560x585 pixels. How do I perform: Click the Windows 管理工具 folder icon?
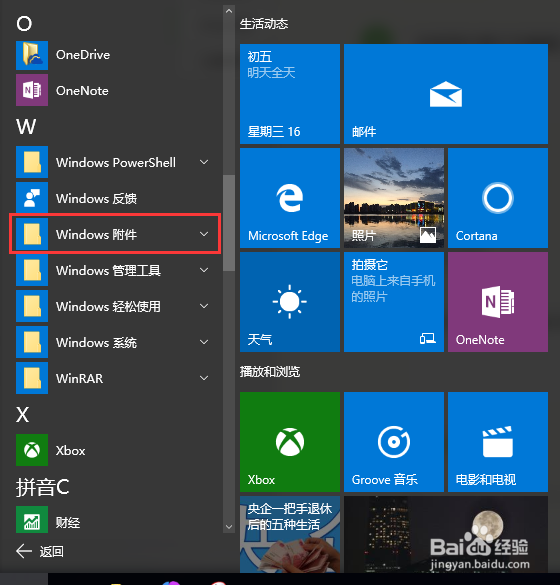pos(32,270)
